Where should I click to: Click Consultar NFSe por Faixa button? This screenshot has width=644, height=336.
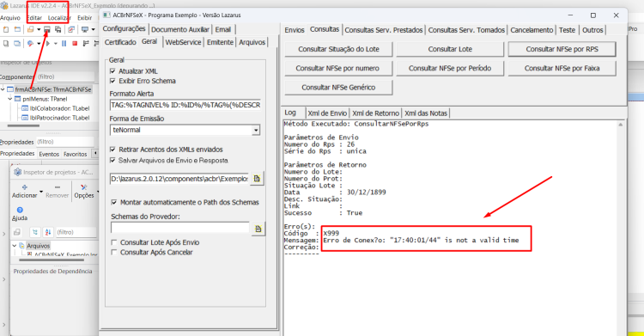coord(562,68)
